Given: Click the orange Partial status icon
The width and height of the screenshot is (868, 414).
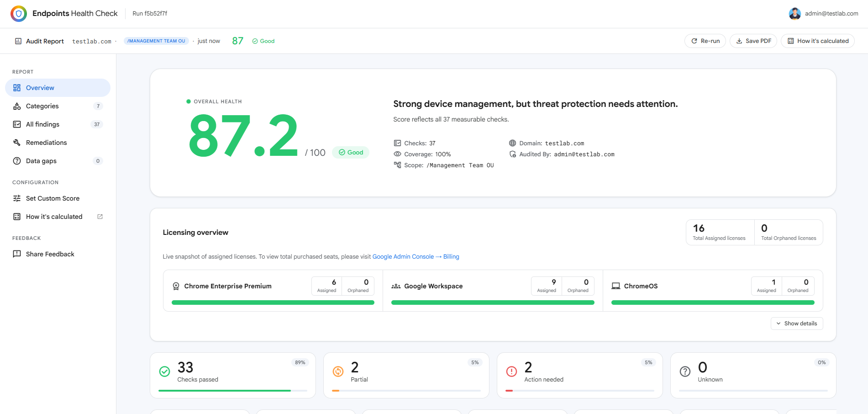Looking at the screenshot, I should [338, 372].
